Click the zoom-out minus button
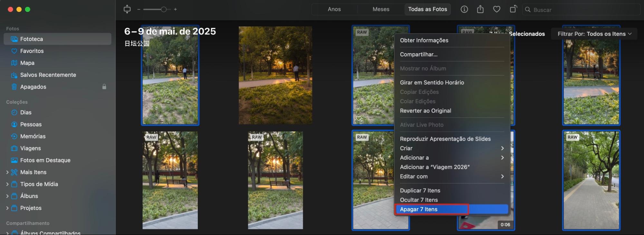The image size is (644, 235). click(139, 9)
